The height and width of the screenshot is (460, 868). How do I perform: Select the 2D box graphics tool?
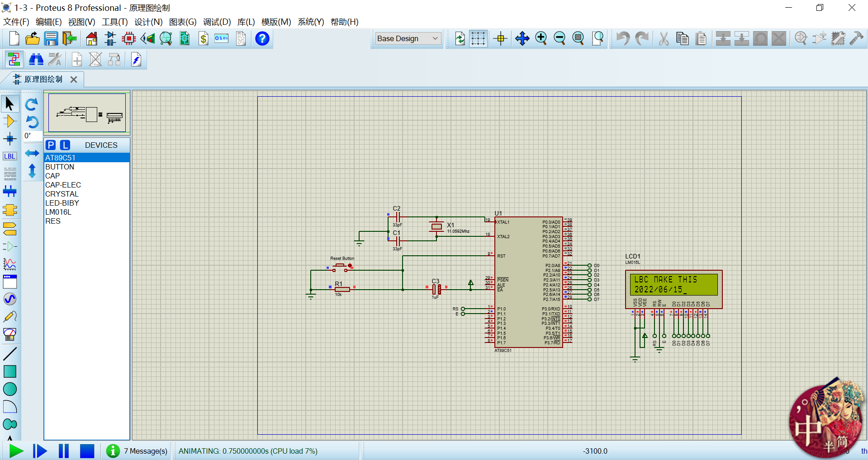[10, 371]
